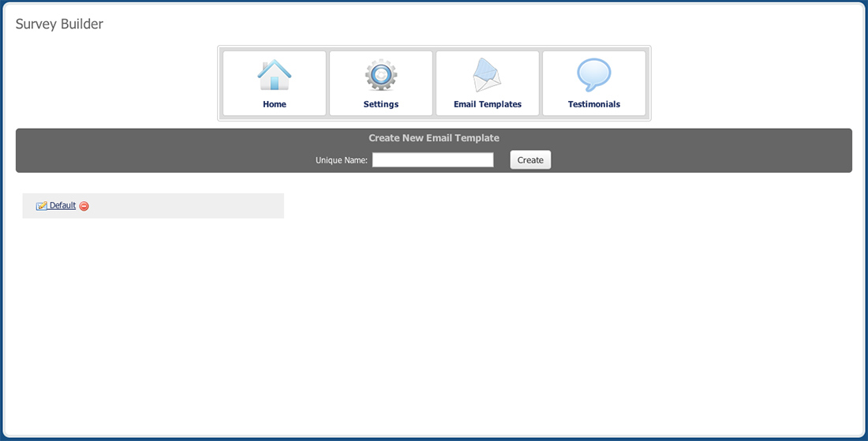The image size is (868, 441).
Task: Click the Survey Builder page title
Action: (59, 24)
